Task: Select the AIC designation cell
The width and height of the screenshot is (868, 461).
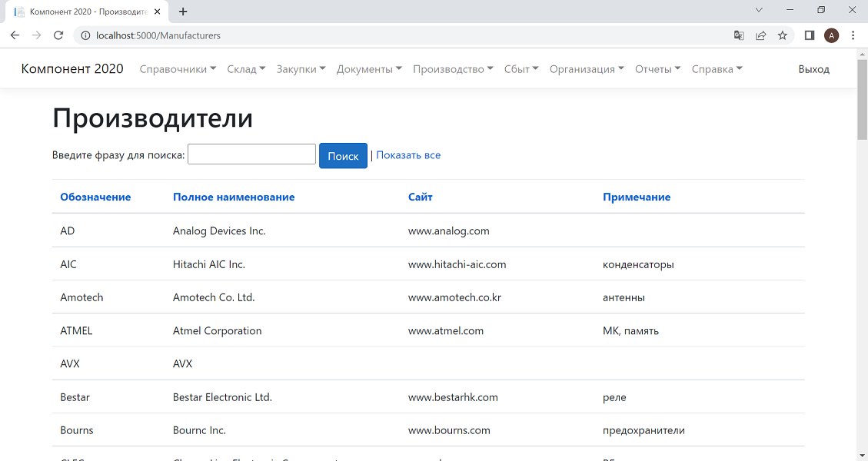Action: click(68, 264)
